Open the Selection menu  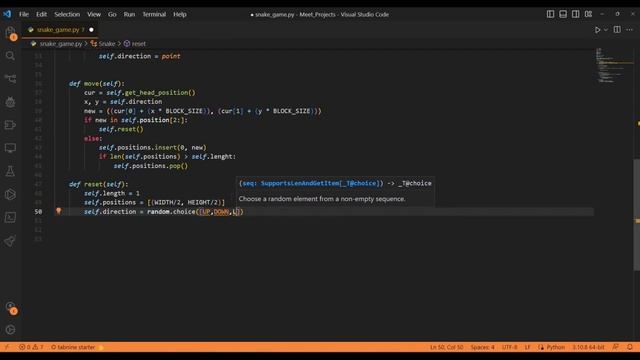tap(67, 14)
